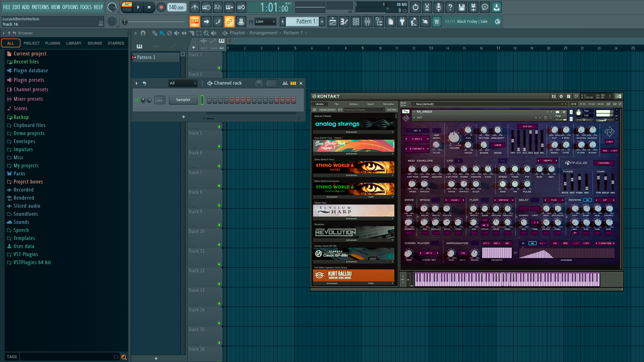The height and width of the screenshot is (362, 644).
Task: Click the Black Friday Sale news link
Action: point(472,22)
